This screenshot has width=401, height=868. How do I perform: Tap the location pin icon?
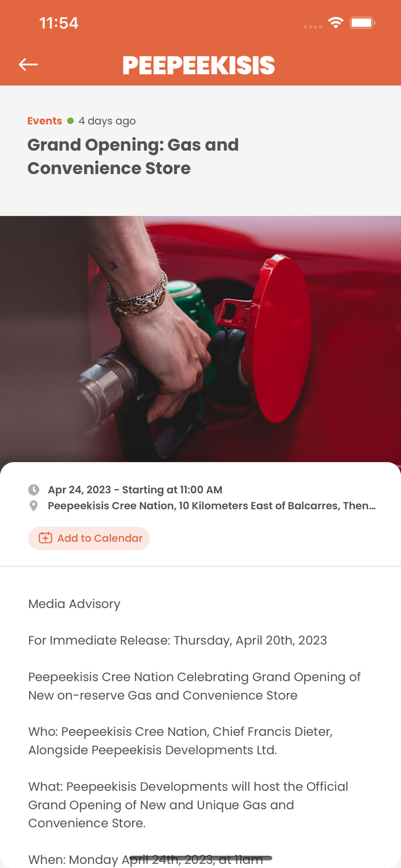(x=33, y=506)
